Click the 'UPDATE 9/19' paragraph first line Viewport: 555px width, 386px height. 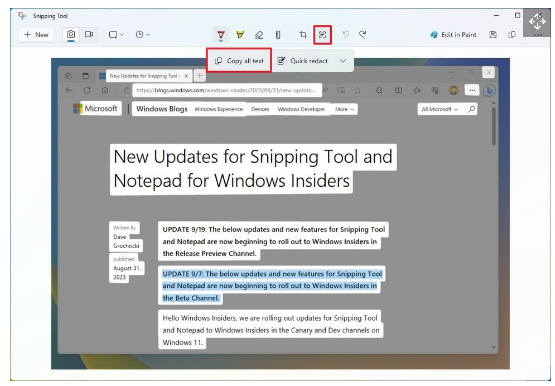(274, 230)
